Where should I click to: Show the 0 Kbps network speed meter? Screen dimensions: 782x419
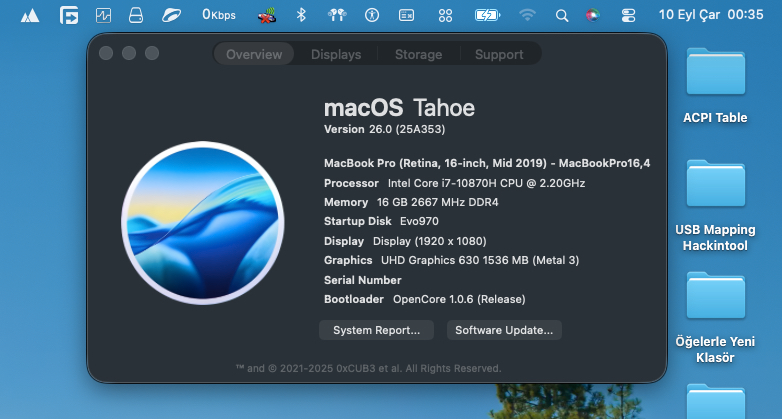tap(218, 15)
